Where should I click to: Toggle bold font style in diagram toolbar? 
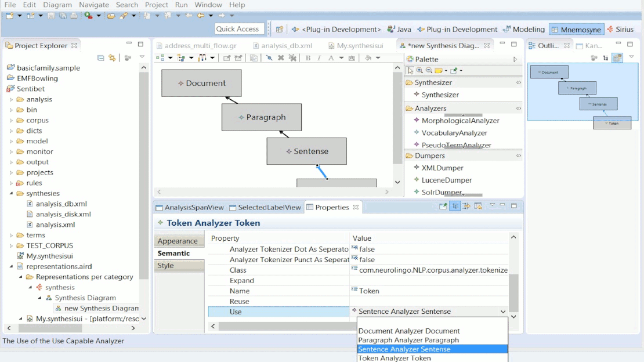pos(308,58)
